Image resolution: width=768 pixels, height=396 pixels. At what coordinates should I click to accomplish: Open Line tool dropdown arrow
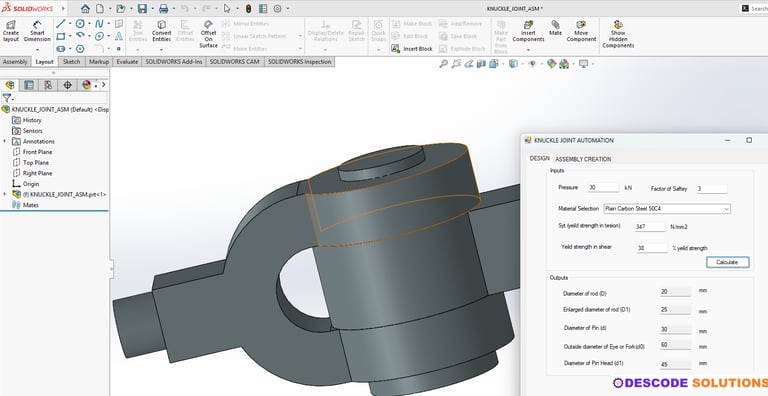pos(70,24)
